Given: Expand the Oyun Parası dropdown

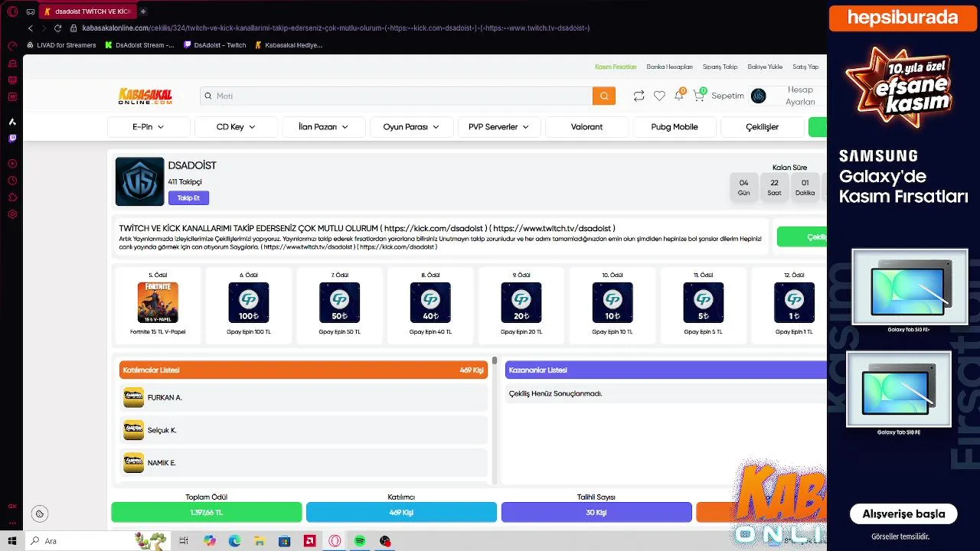Looking at the screenshot, I should point(411,127).
